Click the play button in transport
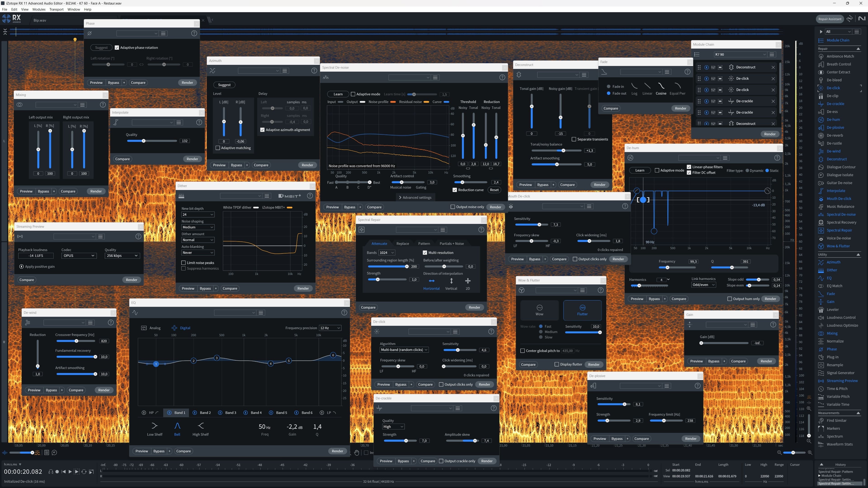This screenshot has height=488, width=868. [x=70, y=472]
